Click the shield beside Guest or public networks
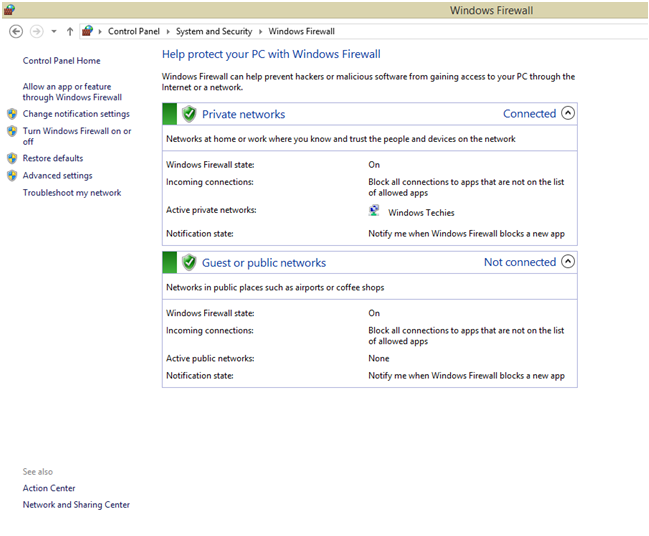Screen dimensions: 649x536 [189, 262]
